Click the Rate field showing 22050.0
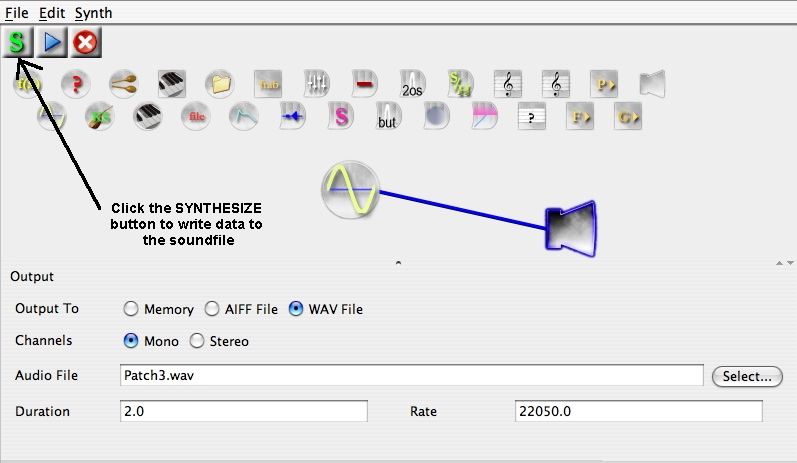The image size is (797, 463). [637, 411]
